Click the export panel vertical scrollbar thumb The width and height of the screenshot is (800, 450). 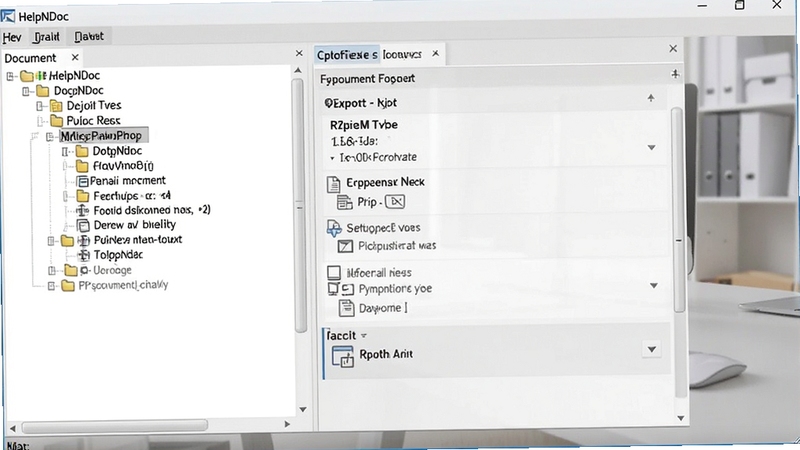678,209
